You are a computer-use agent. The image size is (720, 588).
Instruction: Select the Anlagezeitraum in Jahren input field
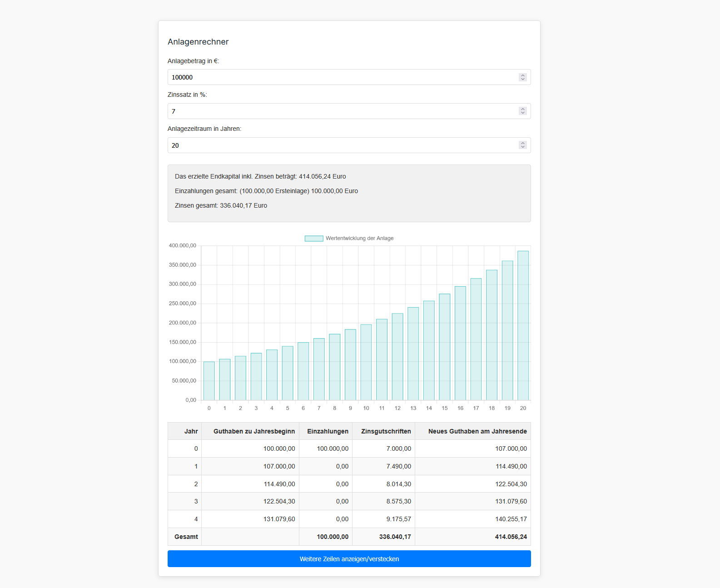point(341,145)
